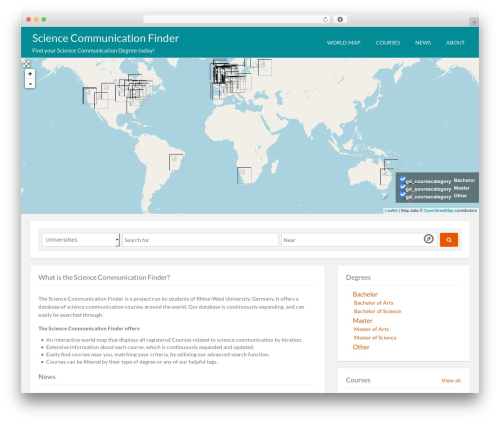Open Master of Arts link
The height and width of the screenshot is (423, 500).
pos(371,329)
